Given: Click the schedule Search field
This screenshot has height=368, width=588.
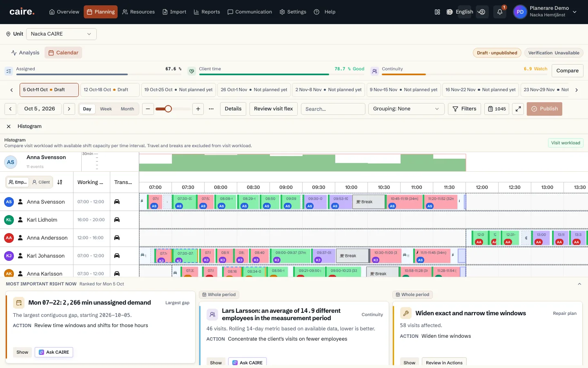Looking at the screenshot, I should click(x=333, y=109).
